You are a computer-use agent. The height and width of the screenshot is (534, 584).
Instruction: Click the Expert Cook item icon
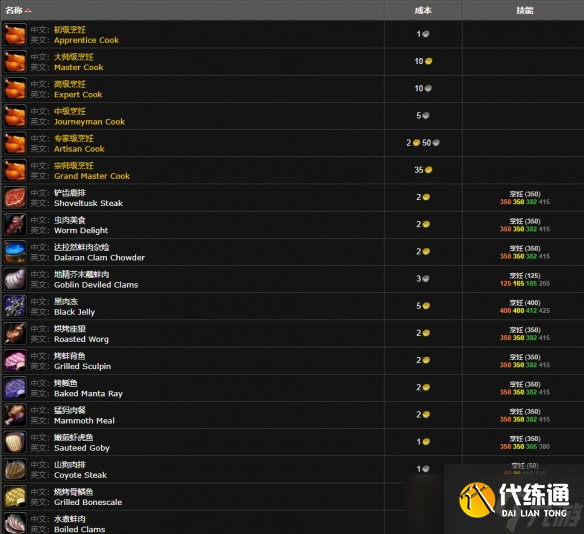pos(15,89)
